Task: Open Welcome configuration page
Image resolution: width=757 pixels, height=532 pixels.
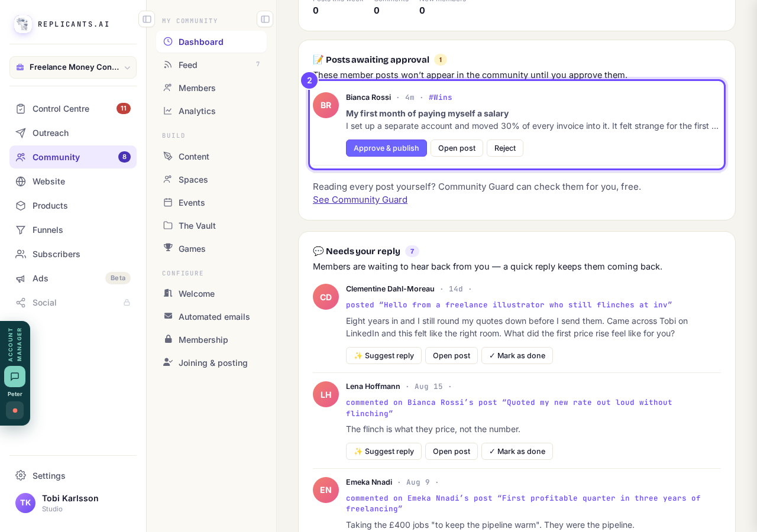Action: point(211,294)
